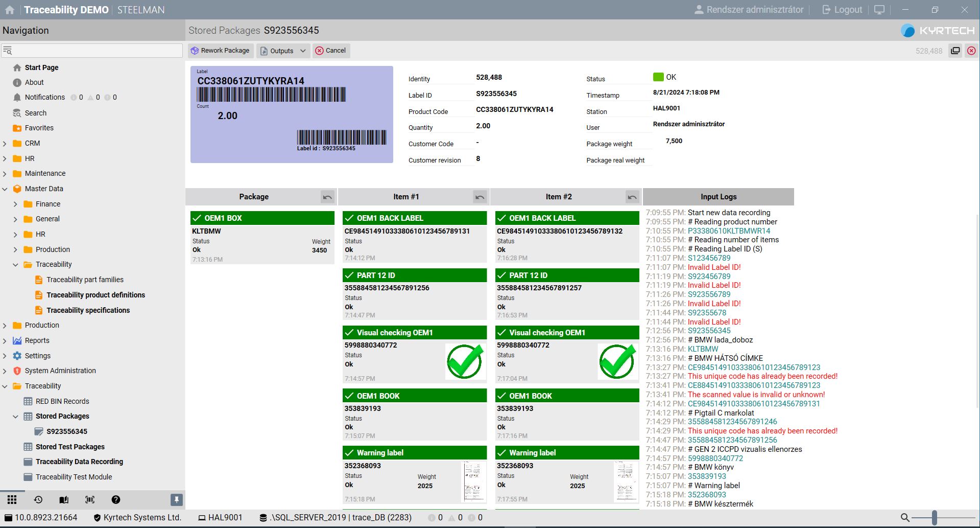Select RED BIN Records in navigation tree
980x528 pixels.
click(x=62, y=401)
